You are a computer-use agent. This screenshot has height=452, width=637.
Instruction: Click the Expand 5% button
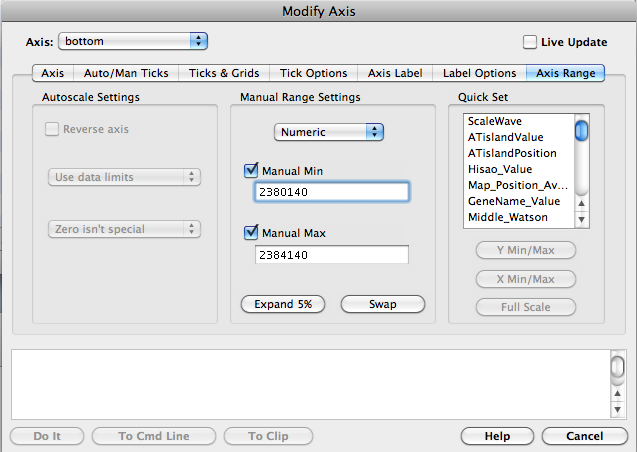[283, 304]
